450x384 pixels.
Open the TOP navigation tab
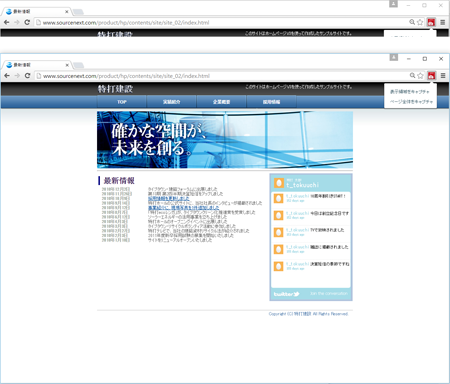click(x=122, y=102)
